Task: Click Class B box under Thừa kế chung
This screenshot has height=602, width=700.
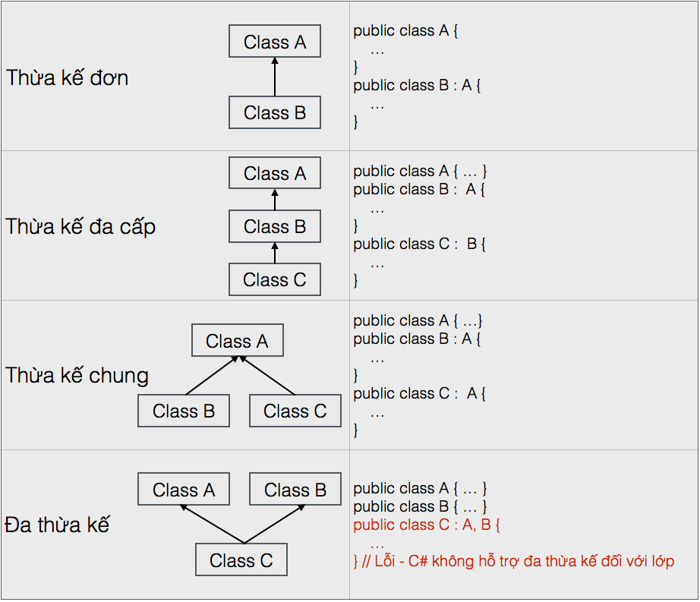Action: point(184,411)
